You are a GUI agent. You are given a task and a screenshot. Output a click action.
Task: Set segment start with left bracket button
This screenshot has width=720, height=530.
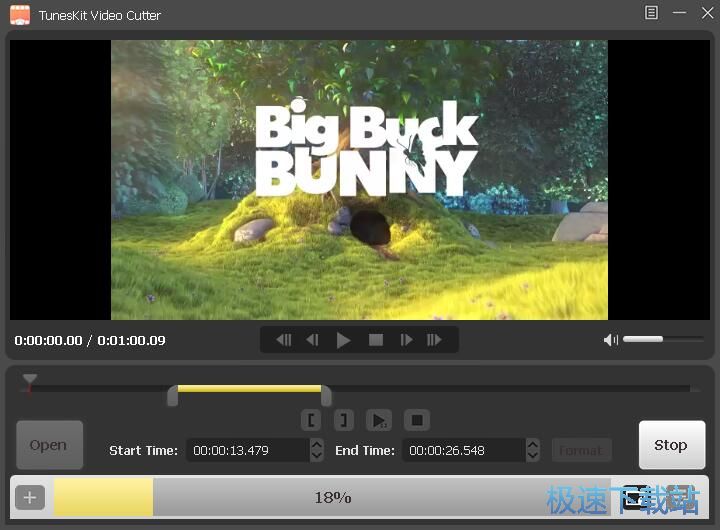pyautogui.click(x=311, y=420)
